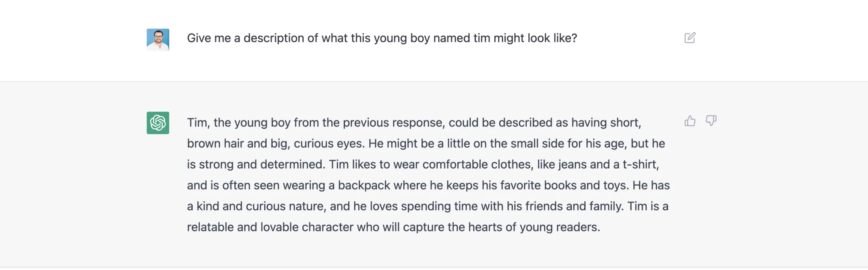
Task: Give negative feedback on the response
Action: click(711, 121)
